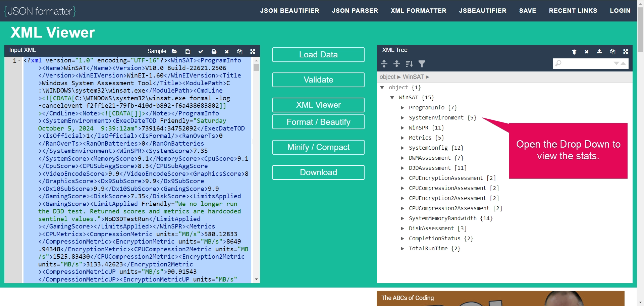This screenshot has width=644, height=306.
Task: Click the Input XML editor scrollbar thumb
Action: point(256,67)
